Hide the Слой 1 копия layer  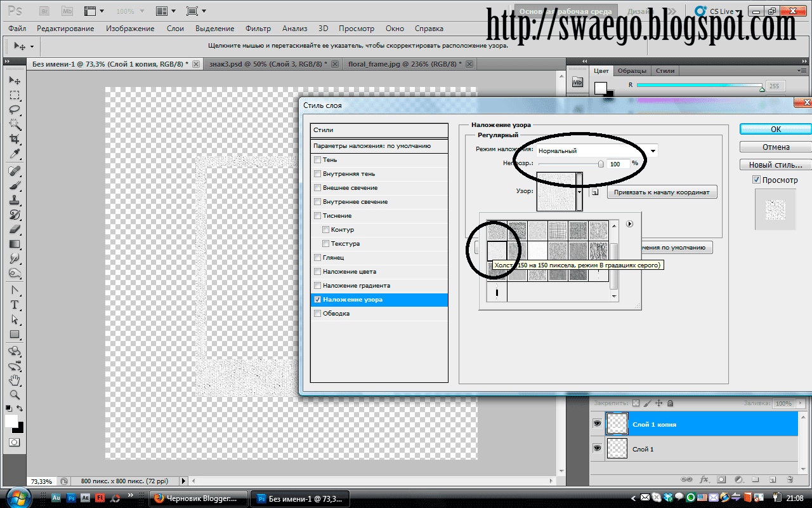pos(597,424)
